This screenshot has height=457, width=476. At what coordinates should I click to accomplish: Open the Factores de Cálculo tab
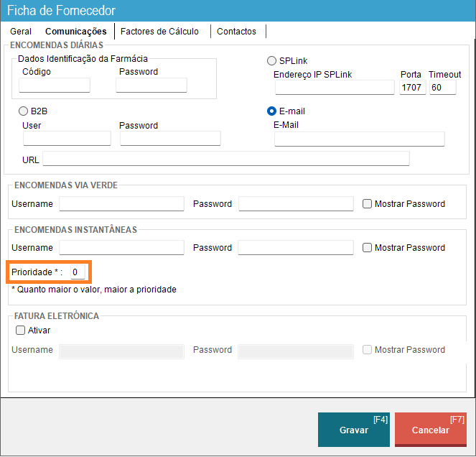(x=159, y=32)
